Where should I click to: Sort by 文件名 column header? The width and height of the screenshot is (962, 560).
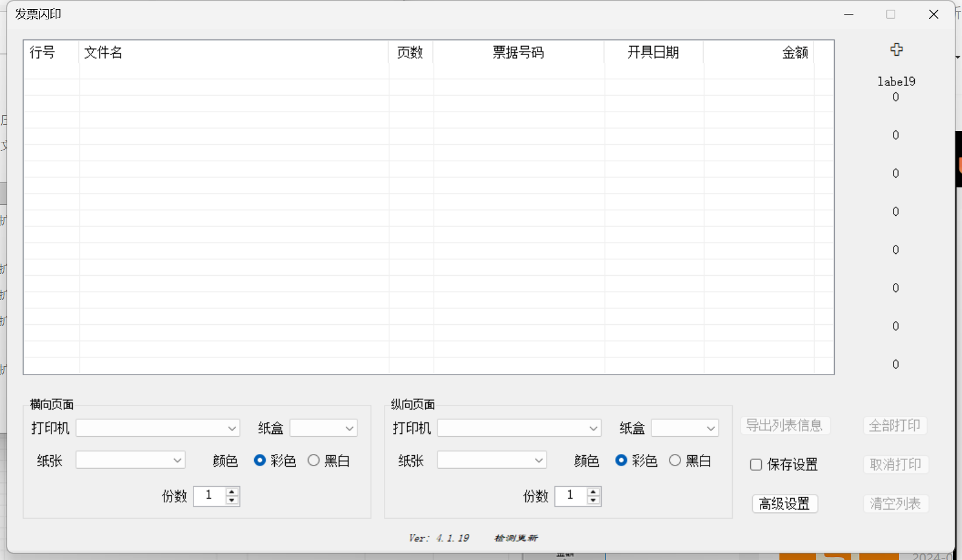coord(234,53)
